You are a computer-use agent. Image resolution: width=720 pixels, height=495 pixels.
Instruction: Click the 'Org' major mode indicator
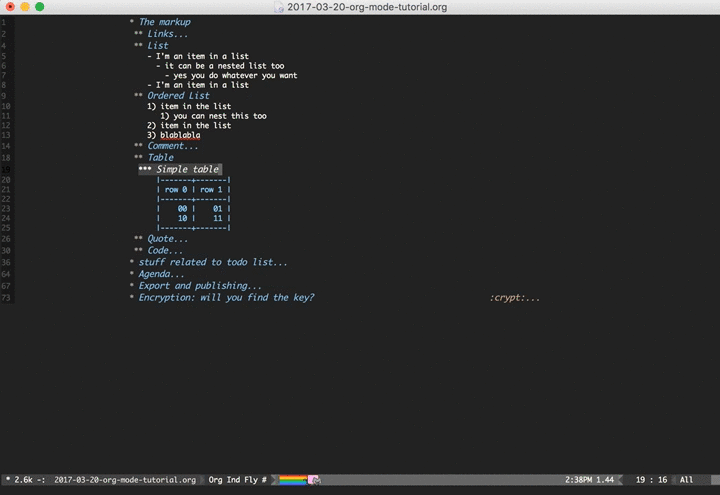pyautogui.click(x=215, y=480)
